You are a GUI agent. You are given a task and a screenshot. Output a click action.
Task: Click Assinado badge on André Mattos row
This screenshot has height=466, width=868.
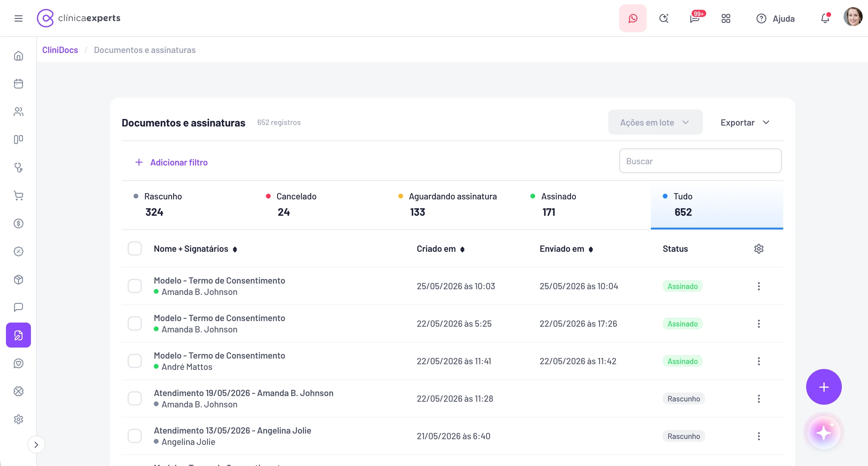click(x=683, y=361)
